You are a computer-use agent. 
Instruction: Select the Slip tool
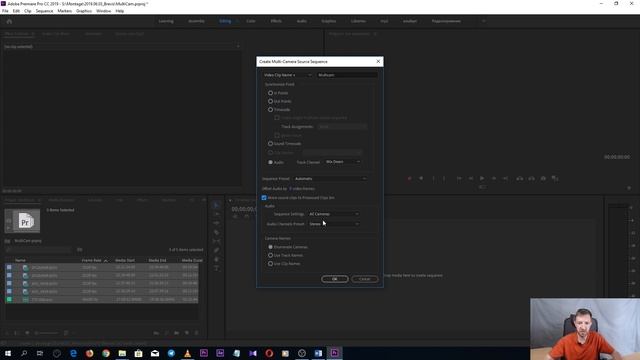point(216,241)
